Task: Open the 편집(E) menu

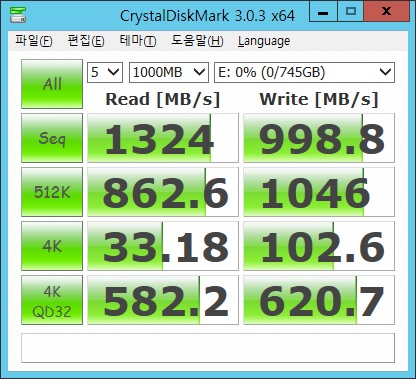Action: point(86,41)
